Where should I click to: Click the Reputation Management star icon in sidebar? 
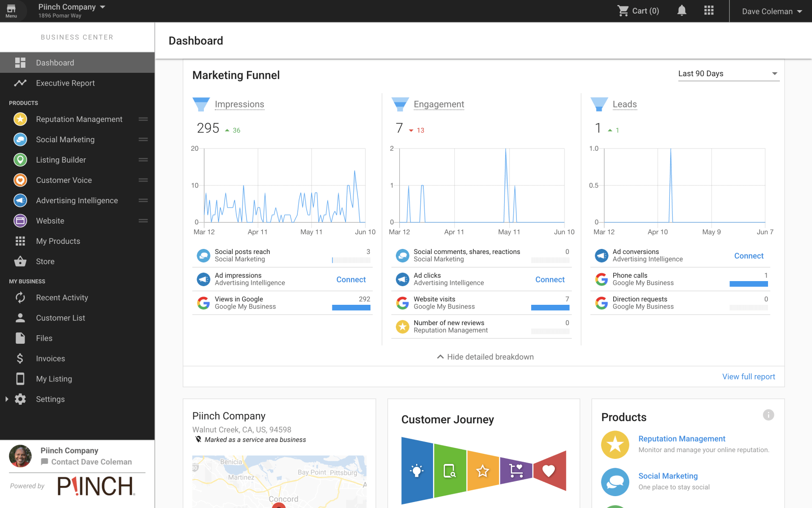(20, 119)
